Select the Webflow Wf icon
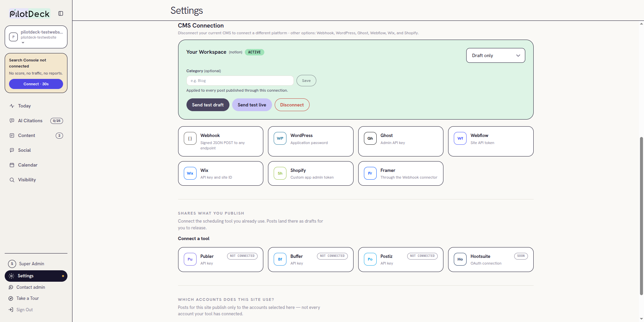This screenshot has height=322, width=644. tap(460, 138)
